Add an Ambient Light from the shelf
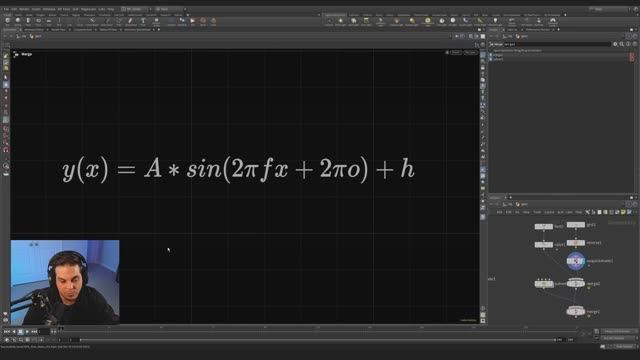Screen dimensions: 640x360 tap(495, 21)
